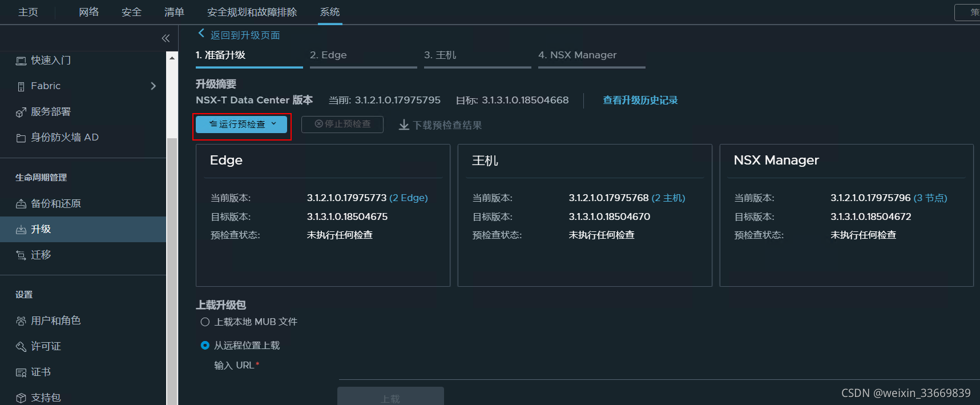Switch to step 3. 主机
The width and height of the screenshot is (980, 405).
pyautogui.click(x=478, y=57)
